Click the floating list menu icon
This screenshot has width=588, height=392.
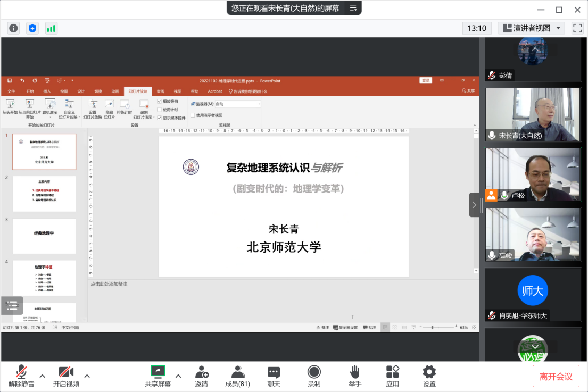(12, 305)
